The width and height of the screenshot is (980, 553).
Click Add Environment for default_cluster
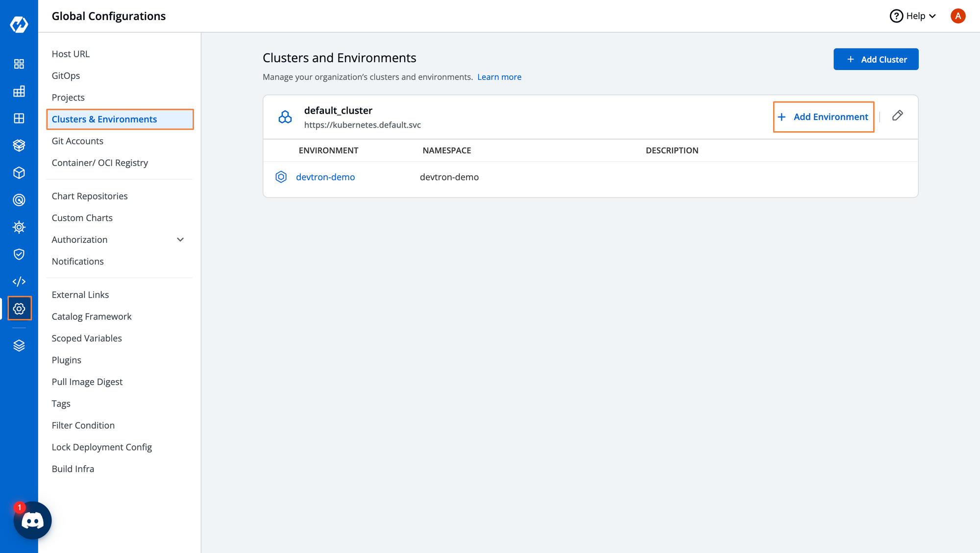[x=823, y=117]
